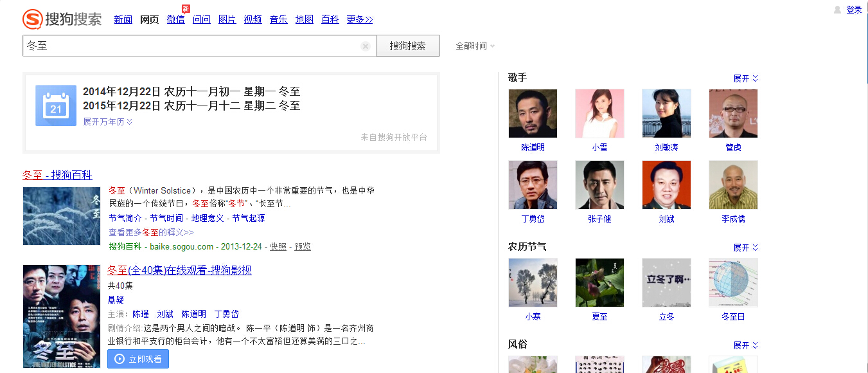The height and width of the screenshot is (373, 868).
Task: Click the Sogou search logo
Action: (62, 19)
